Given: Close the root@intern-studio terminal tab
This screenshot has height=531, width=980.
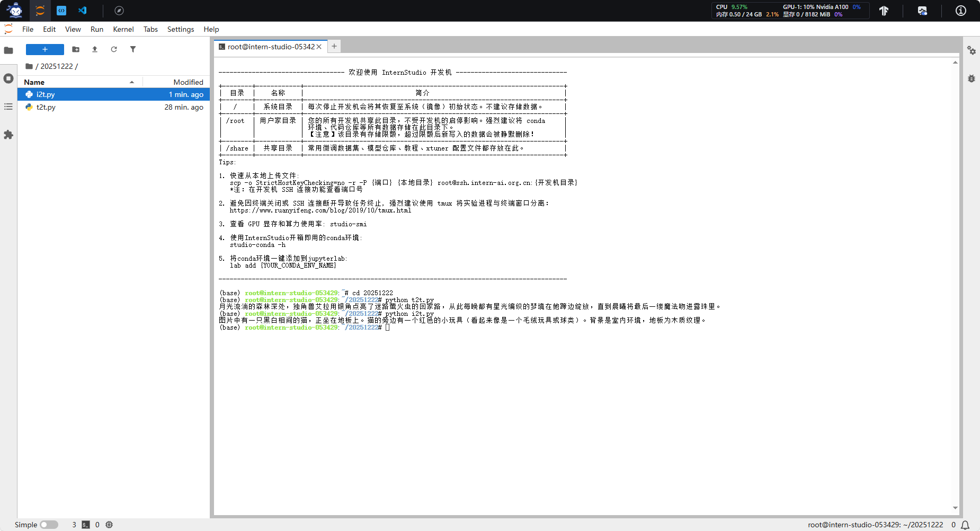Looking at the screenshot, I should [x=319, y=47].
